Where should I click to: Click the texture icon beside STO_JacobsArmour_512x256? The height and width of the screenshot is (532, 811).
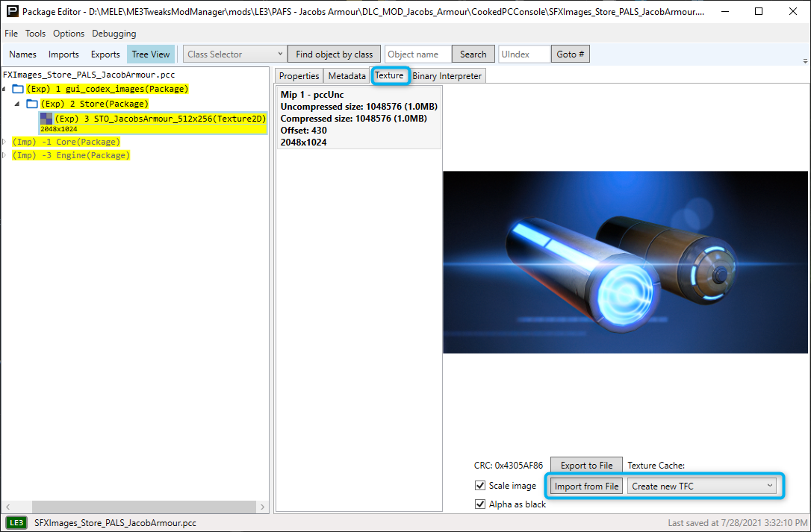(x=46, y=119)
